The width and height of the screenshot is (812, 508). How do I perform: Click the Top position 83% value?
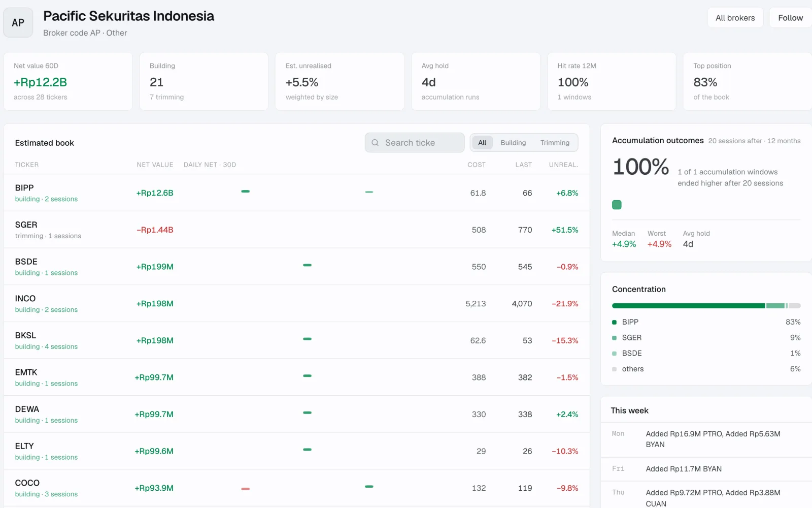(x=705, y=82)
